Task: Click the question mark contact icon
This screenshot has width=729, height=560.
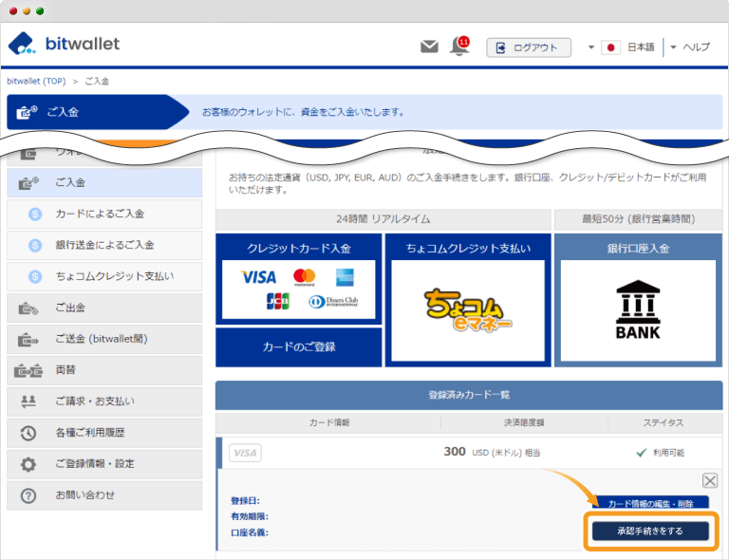Action: (x=28, y=495)
